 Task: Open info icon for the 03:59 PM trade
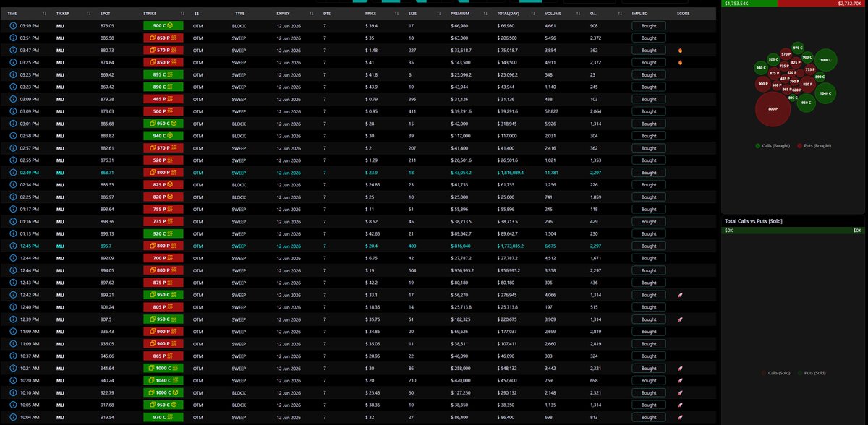13,25
